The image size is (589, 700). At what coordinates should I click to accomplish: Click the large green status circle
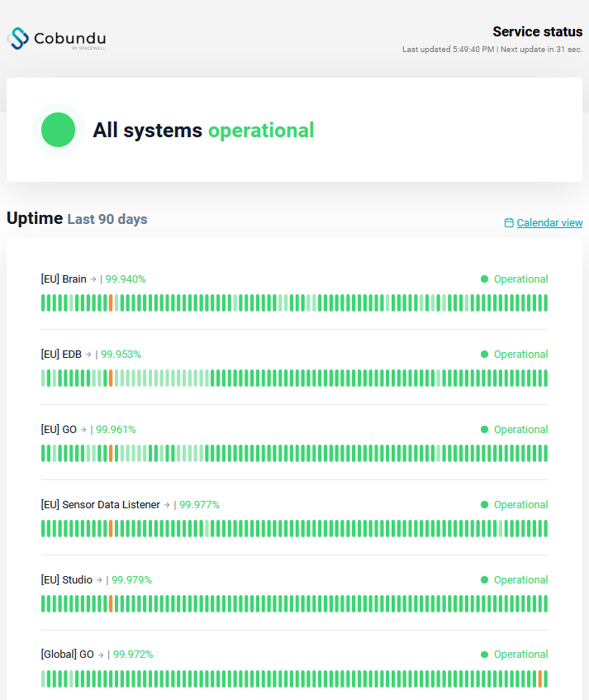pos(58,130)
